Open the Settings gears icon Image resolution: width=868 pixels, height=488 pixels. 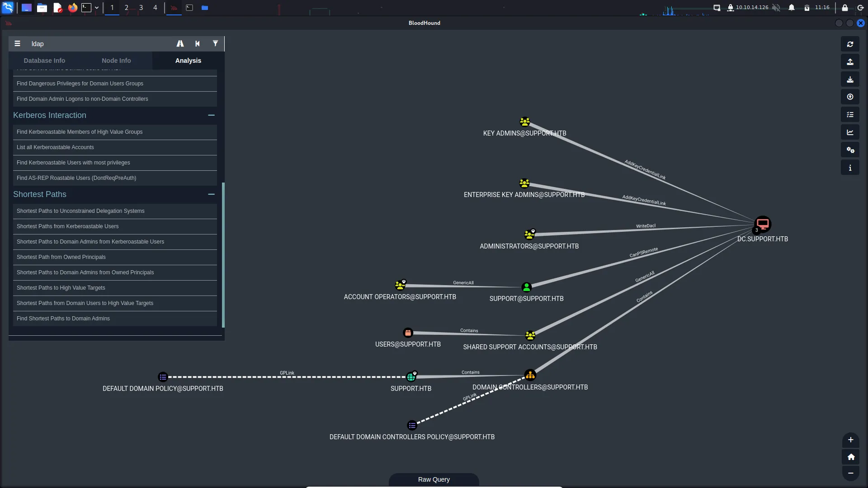[x=850, y=150]
